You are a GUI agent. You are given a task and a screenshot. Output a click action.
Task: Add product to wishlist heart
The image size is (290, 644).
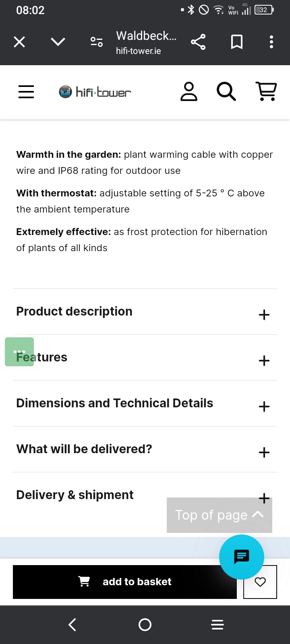(260, 582)
